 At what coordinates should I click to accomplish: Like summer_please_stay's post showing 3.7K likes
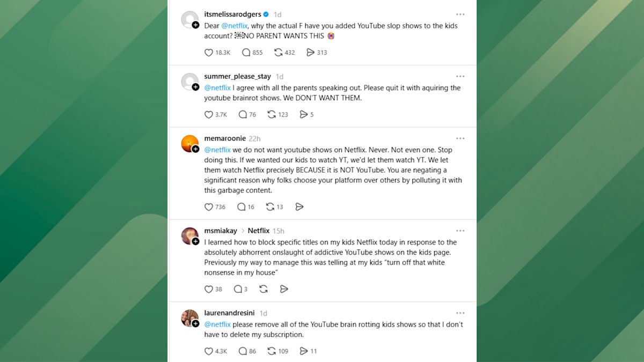(x=209, y=114)
